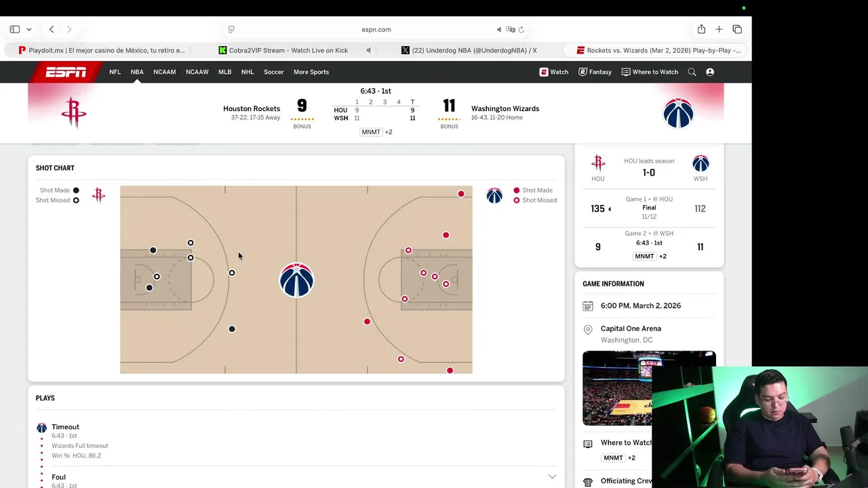The height and width of the screenshot is (488, 868).
Task: Mute the tab audio speaker icon in address bar
Action: pos(499,29)
